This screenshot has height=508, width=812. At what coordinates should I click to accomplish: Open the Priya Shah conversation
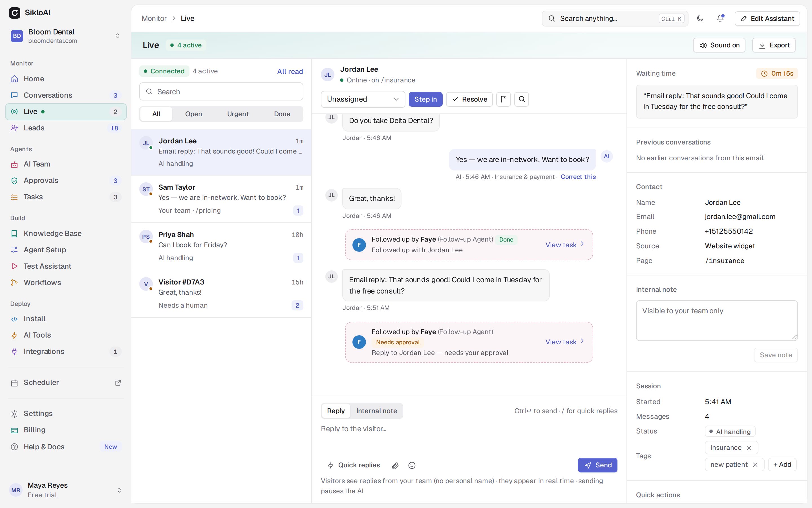[221, 246]
